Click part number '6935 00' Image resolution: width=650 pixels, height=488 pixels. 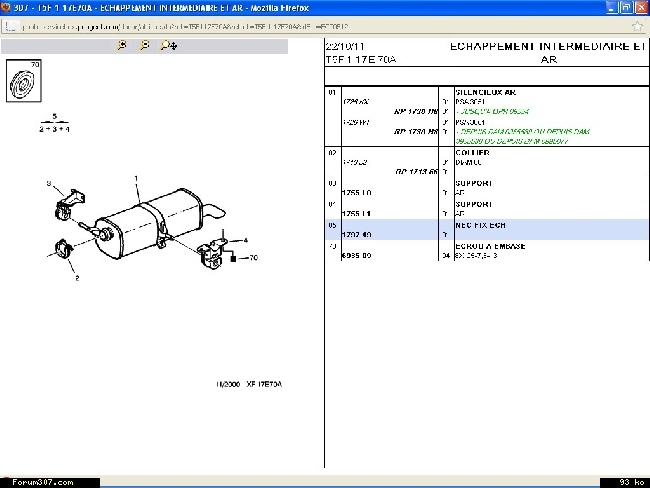point(357,255)
